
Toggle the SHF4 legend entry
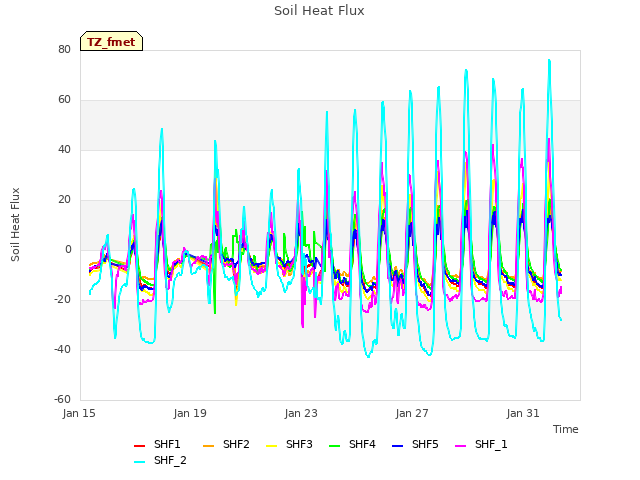[352, 444]
